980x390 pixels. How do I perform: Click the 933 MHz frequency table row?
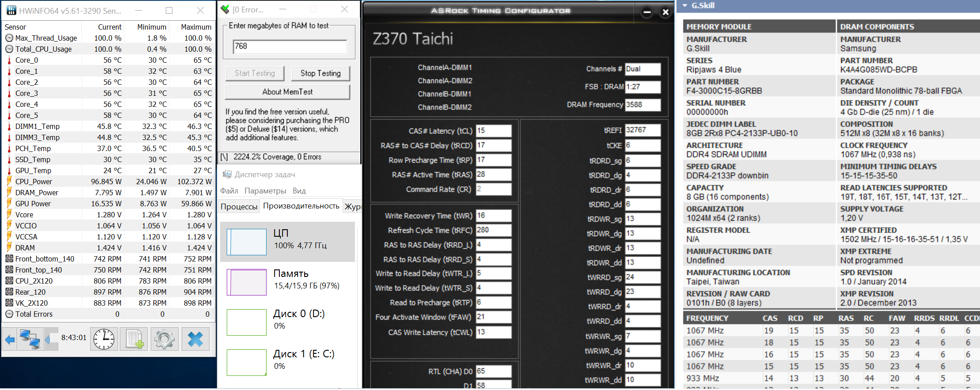(831, 379)
